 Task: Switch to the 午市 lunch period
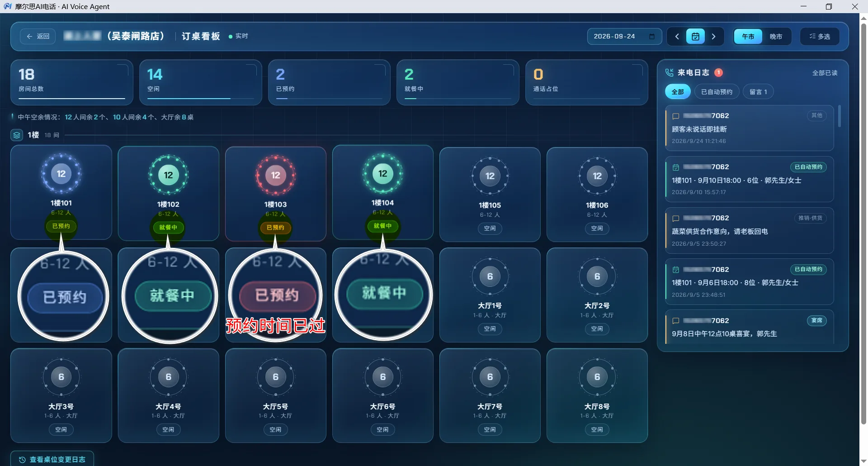[x=748, y=36]
